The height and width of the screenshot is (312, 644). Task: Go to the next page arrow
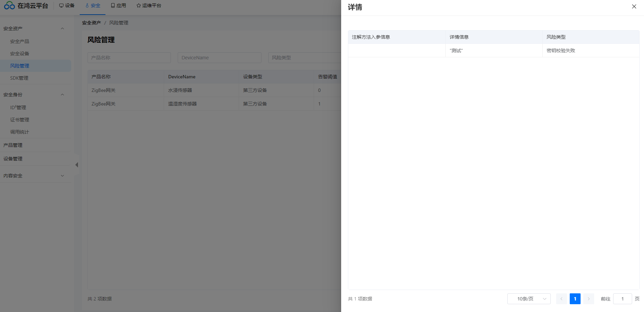(x=589, y=299)
